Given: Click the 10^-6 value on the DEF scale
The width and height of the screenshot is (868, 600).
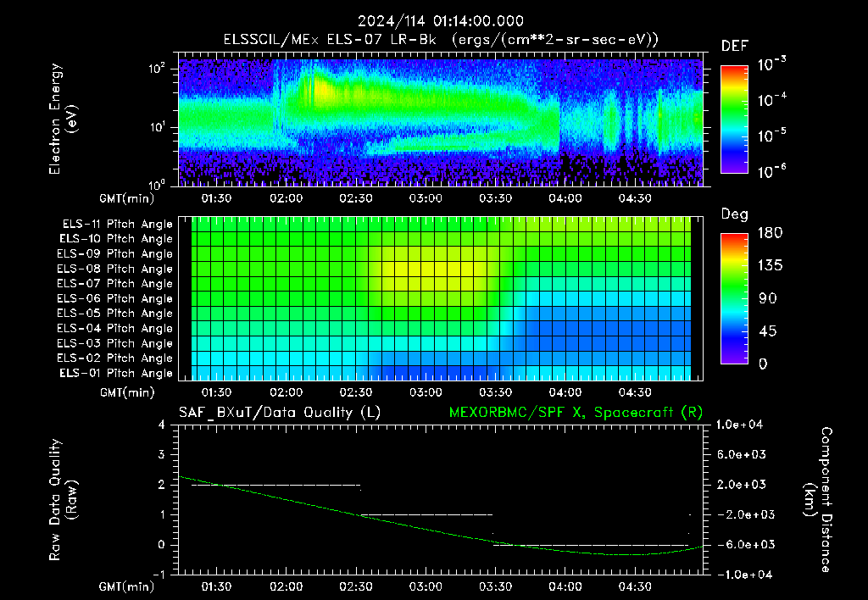Looking at the screenshot, I should 771,172.
